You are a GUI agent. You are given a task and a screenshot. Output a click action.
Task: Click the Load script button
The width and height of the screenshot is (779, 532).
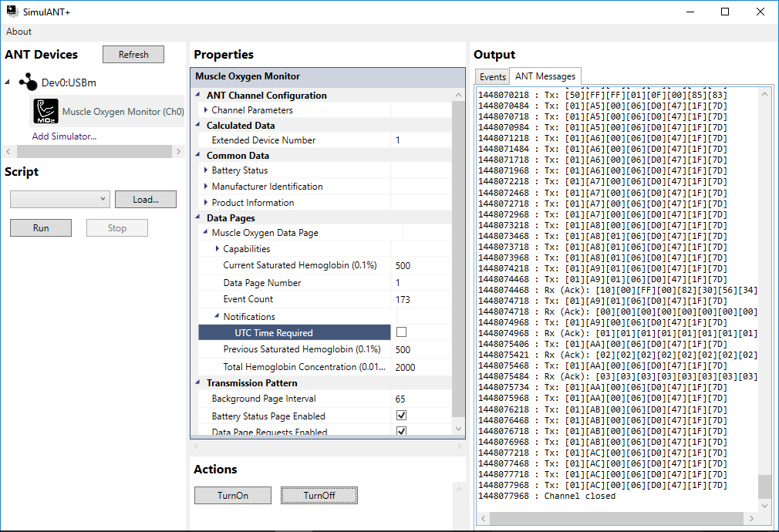(146, 199)
